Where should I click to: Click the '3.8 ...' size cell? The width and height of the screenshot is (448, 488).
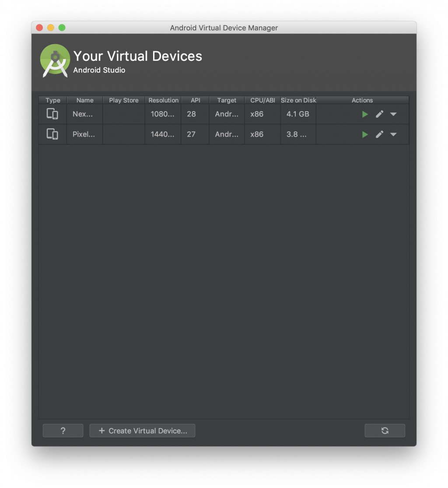[298, 134]
